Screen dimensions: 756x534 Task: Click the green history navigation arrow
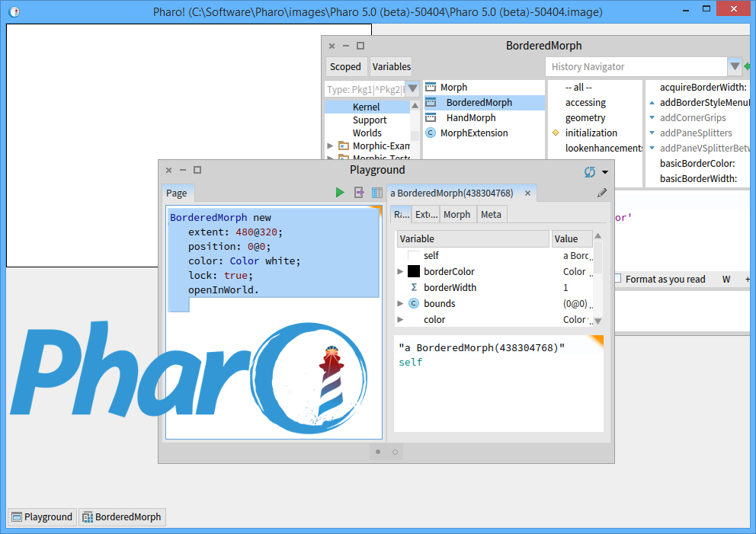[x=748, y=66]
